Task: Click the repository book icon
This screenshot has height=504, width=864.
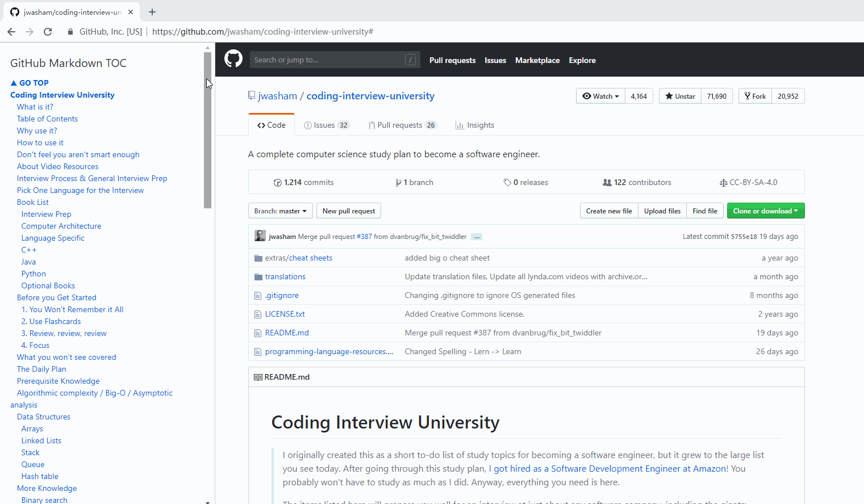Action: pyautogui.click(x=252, y=96)
